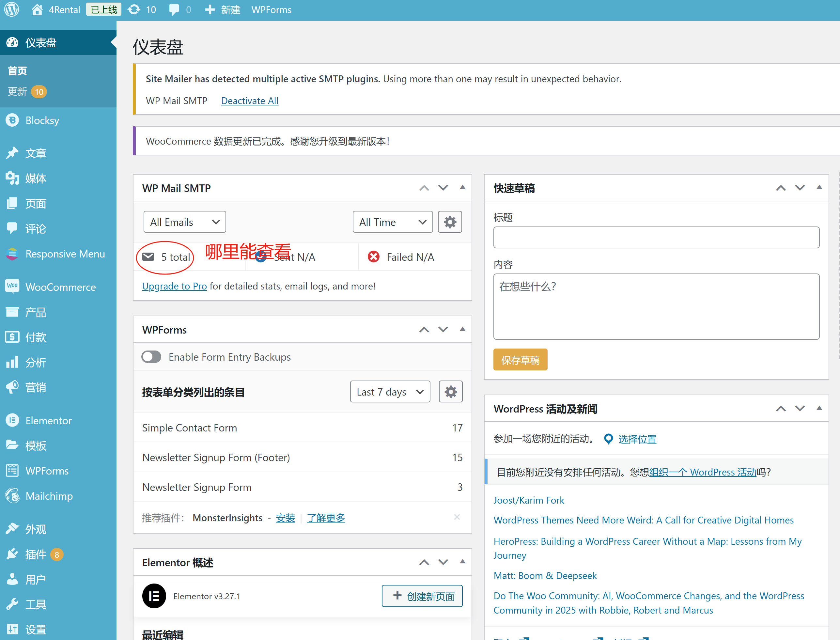Open the 产品 products menu

click(58, 312)
